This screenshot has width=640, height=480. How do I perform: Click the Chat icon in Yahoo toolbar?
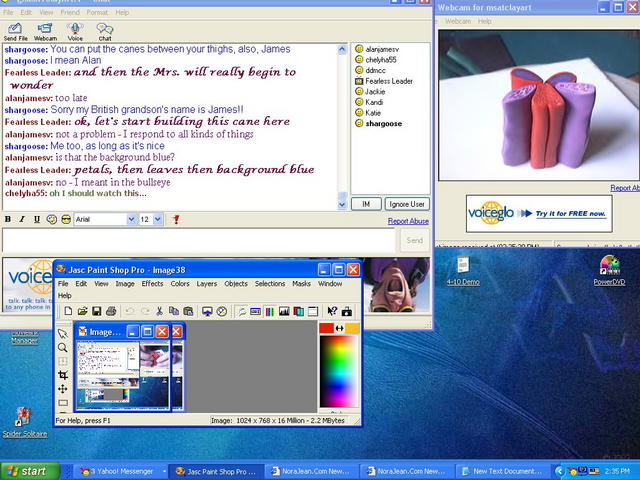(x=105, y=32)
